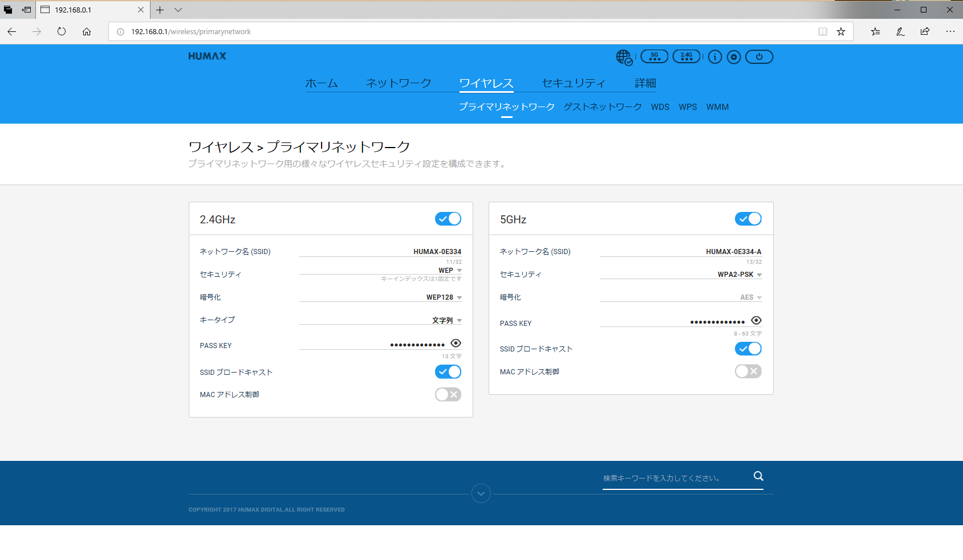963x560 pixels.
Task: Open the ホーム menu tab
Action: (322, 83)
